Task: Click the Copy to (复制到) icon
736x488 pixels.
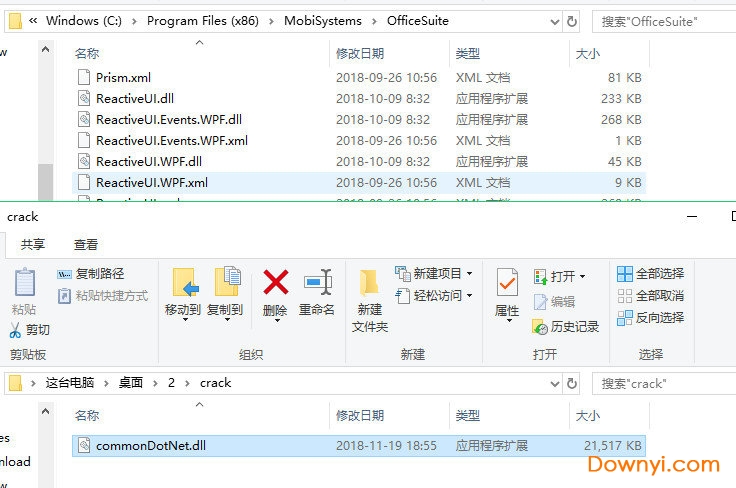Action: (228, 282)
